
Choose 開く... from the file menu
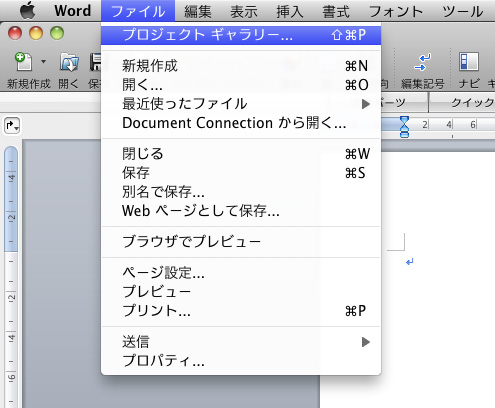(241, 85)
